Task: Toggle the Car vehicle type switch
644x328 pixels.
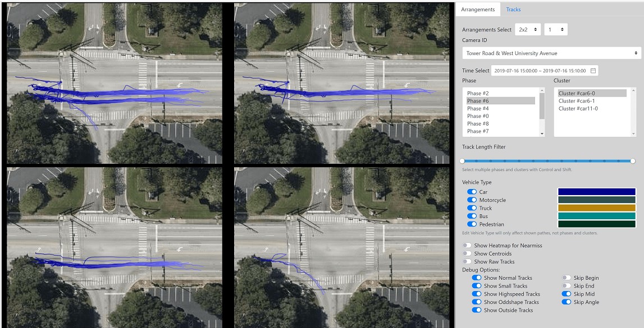Action: tap(472, 192)
